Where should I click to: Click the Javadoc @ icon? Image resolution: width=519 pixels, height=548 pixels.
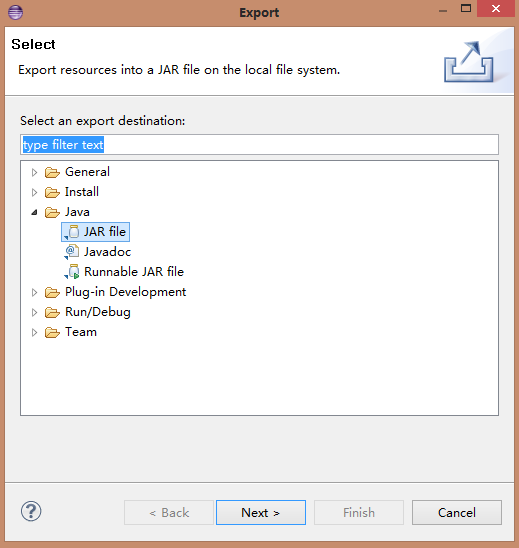72,252
